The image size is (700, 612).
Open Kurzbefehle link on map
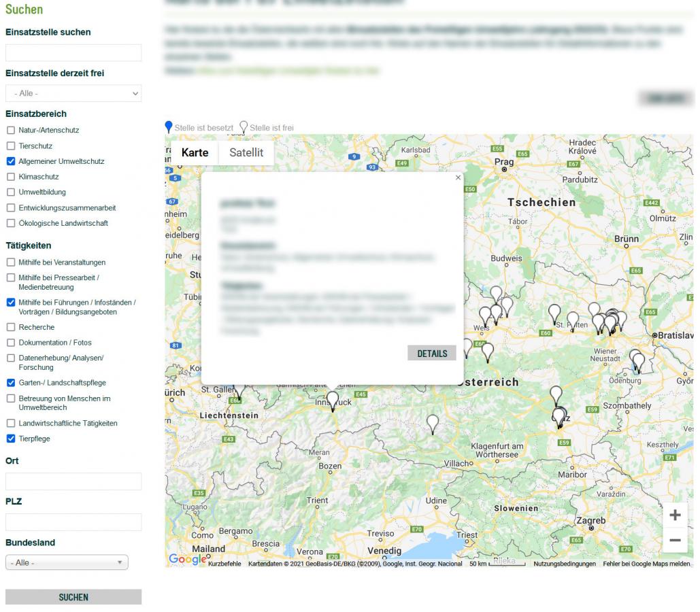click(224, 564)
